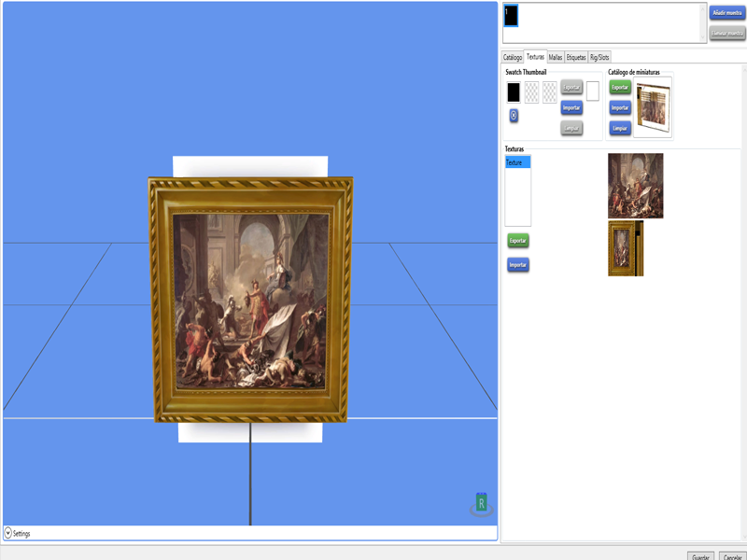Switch to the Catálogo tab

click(x=513, y=57)
